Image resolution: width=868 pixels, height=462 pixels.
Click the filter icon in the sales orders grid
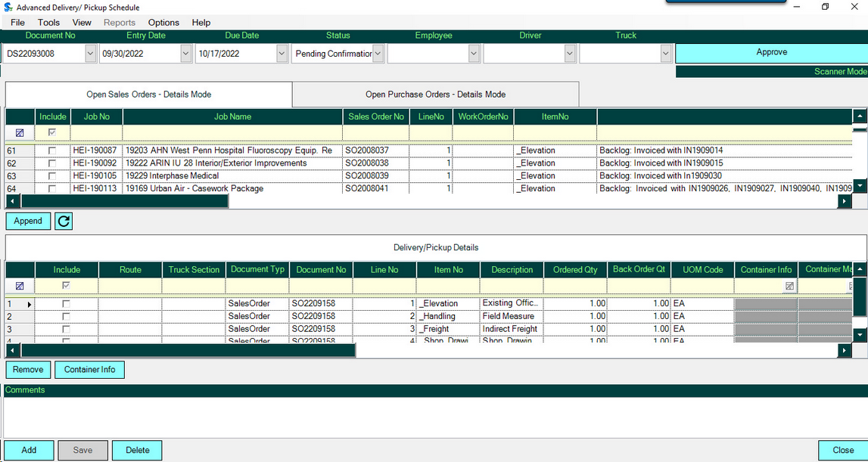coord(20,133)
